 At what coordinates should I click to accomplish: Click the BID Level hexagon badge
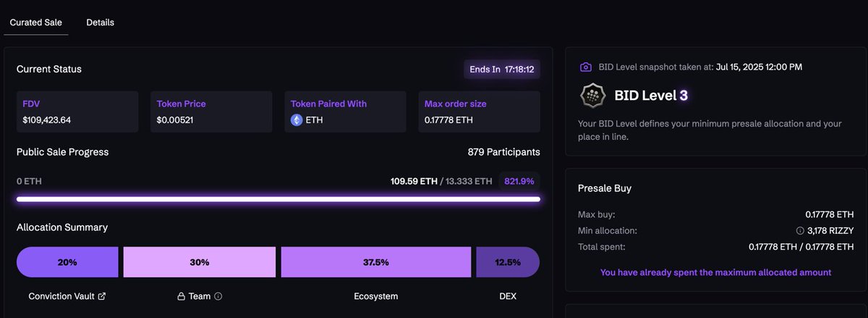point(593,96)
